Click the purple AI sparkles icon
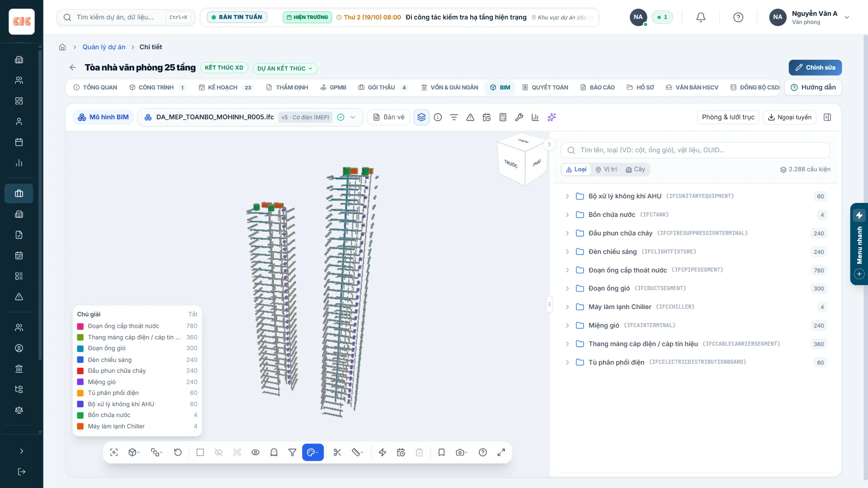This screenshot has width=868, height=488. coord(552,117)
